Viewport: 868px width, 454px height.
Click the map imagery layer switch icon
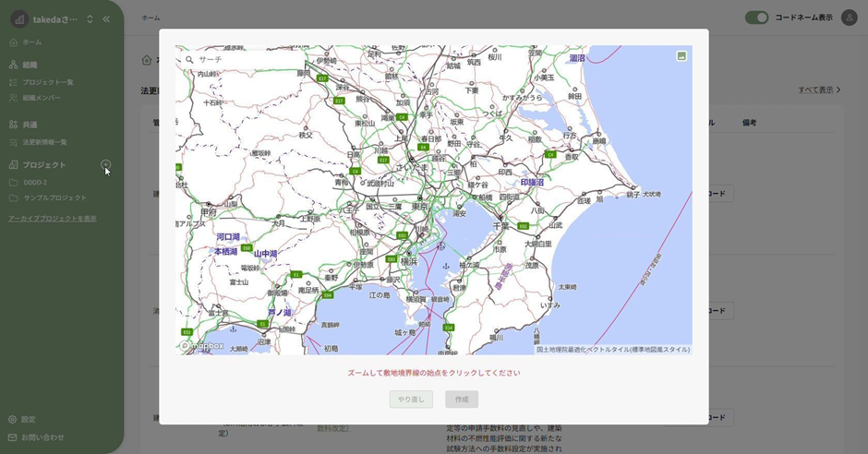pyautogui.click(x=681, y=56)
